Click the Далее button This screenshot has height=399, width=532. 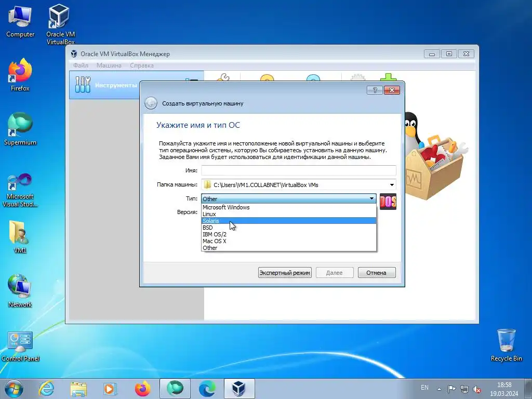[x=335, y=273]
